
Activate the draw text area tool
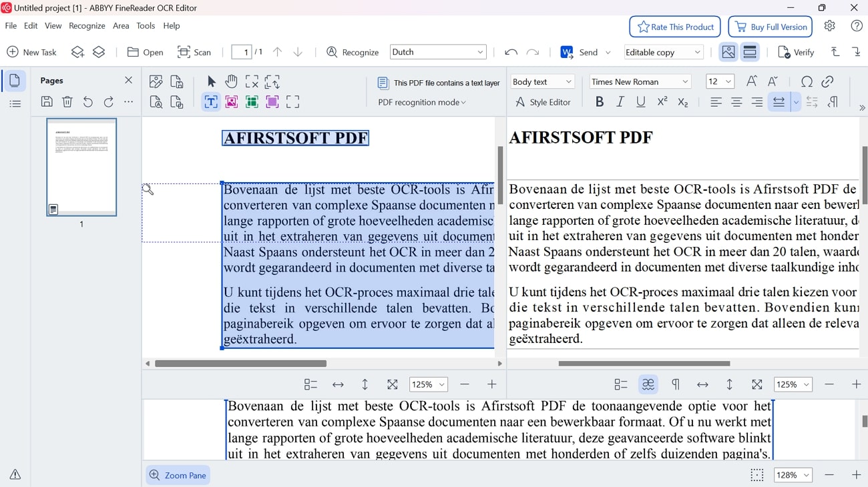(x=211, y=102)
